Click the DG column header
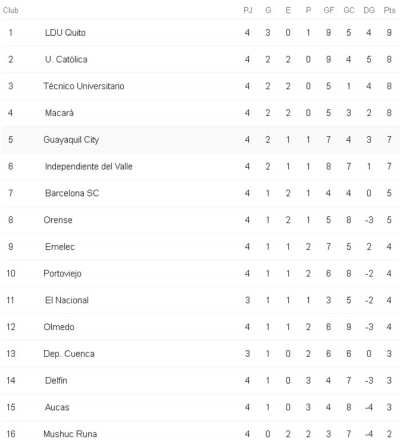400x446 pixels. pyautogui.click(x=369, y=10)
